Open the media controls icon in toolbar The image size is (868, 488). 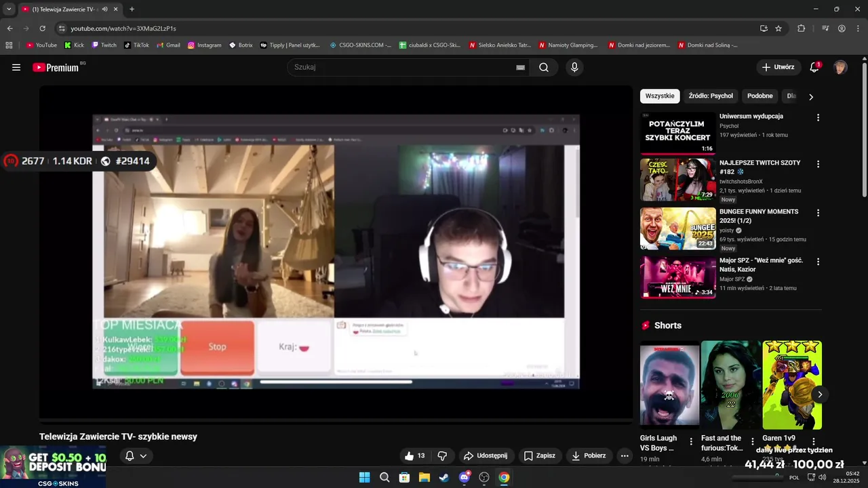825,28
